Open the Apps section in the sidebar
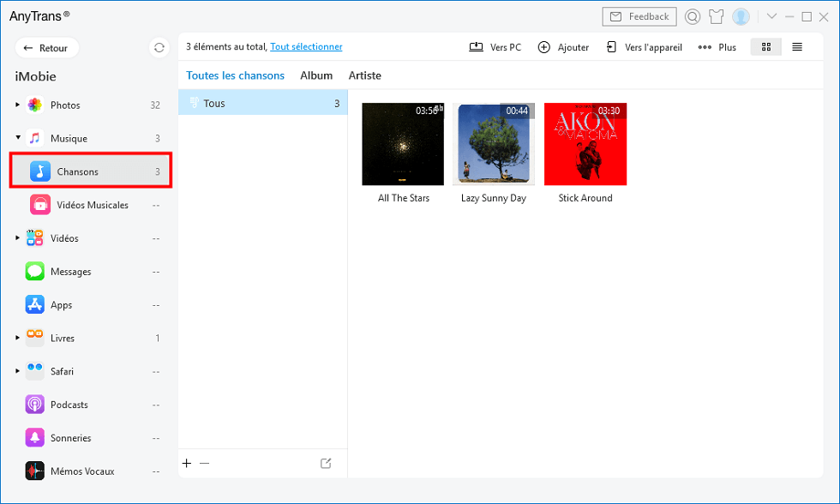840x504 pixels. pyautogui.click(x=61, y=304)
